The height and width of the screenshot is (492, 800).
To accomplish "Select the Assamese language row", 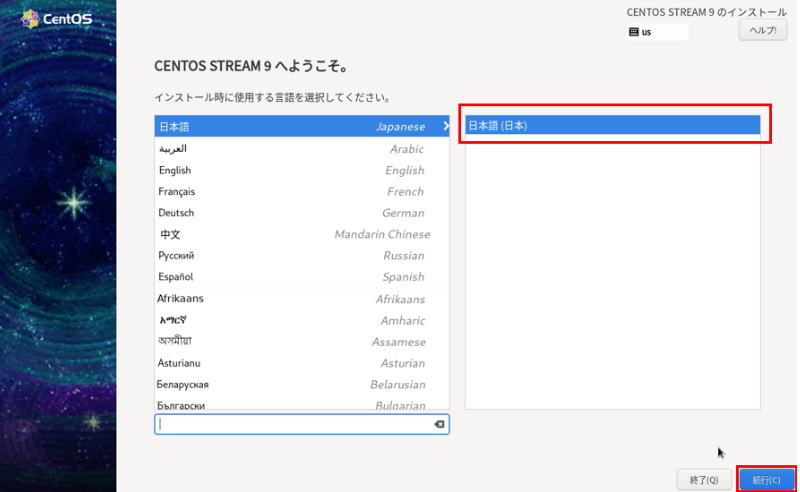I will 302,341.
